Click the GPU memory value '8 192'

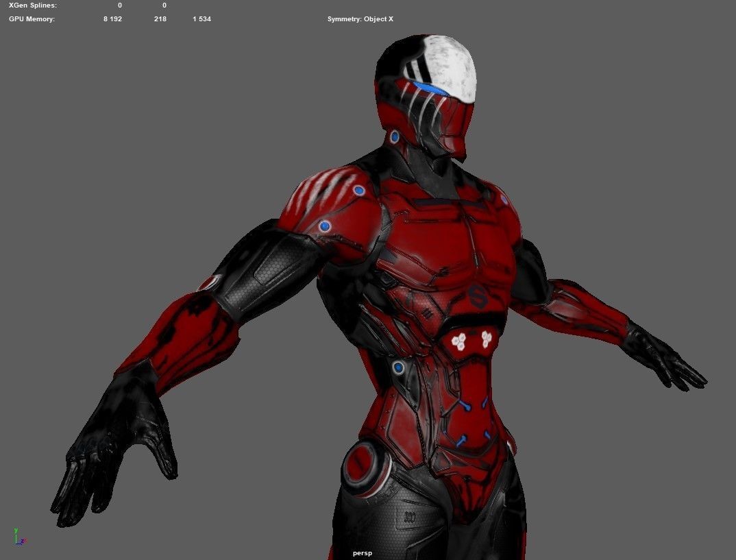pos(112,19)
